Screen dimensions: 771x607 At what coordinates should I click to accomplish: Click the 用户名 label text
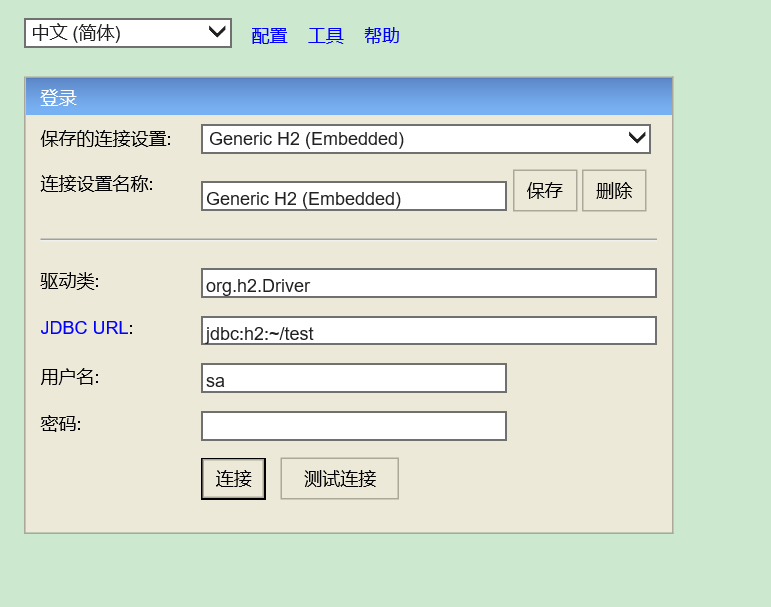point(70,377)
